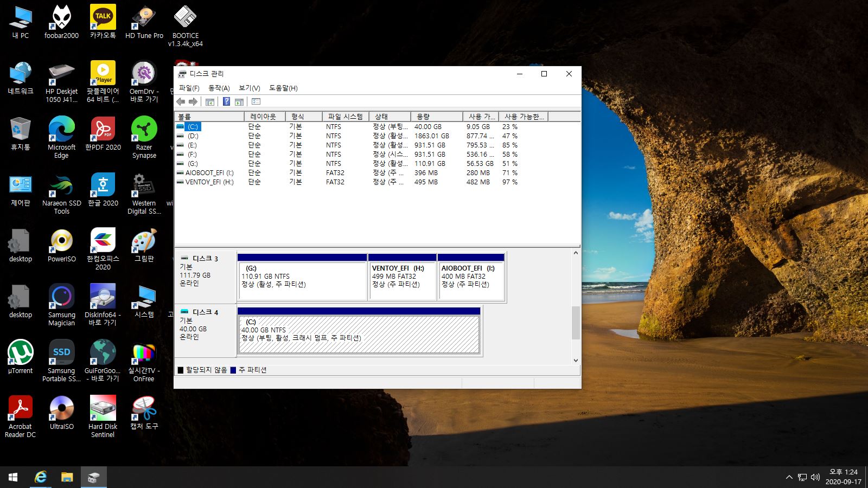Click the volume speaker tray icon
Screen dimensions: 868x488
(x=815, y=477)
